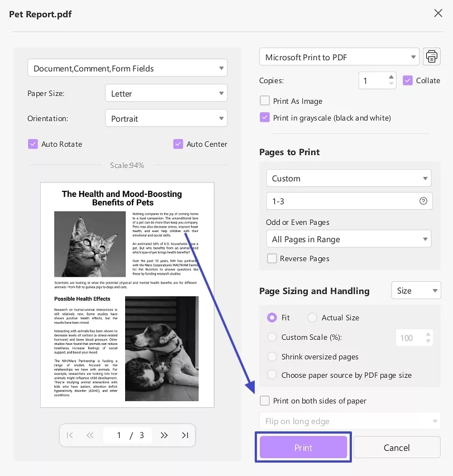Click the Print button
Viewport: 453px width, 476px height.
303,448
